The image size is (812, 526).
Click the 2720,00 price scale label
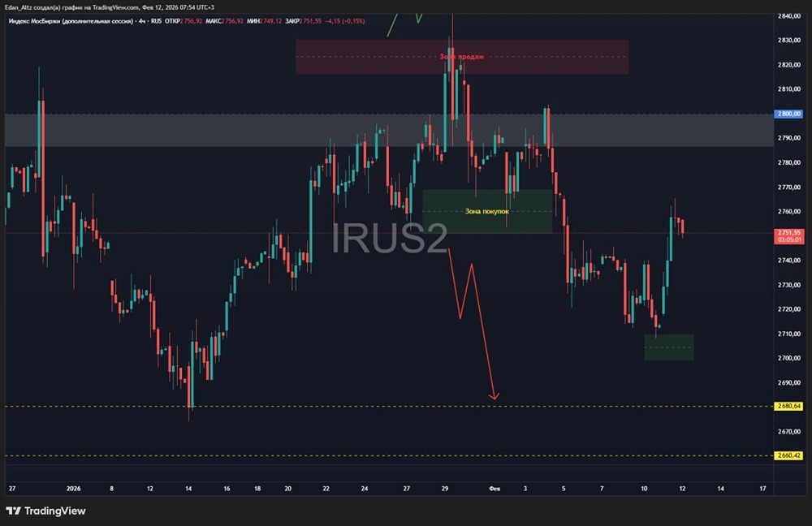[x=788, y=309]
